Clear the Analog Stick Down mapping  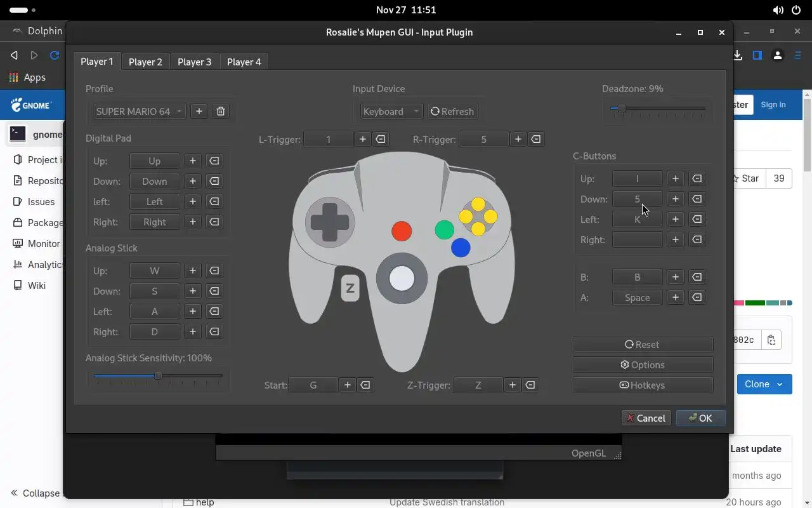[x=214, y=291]
